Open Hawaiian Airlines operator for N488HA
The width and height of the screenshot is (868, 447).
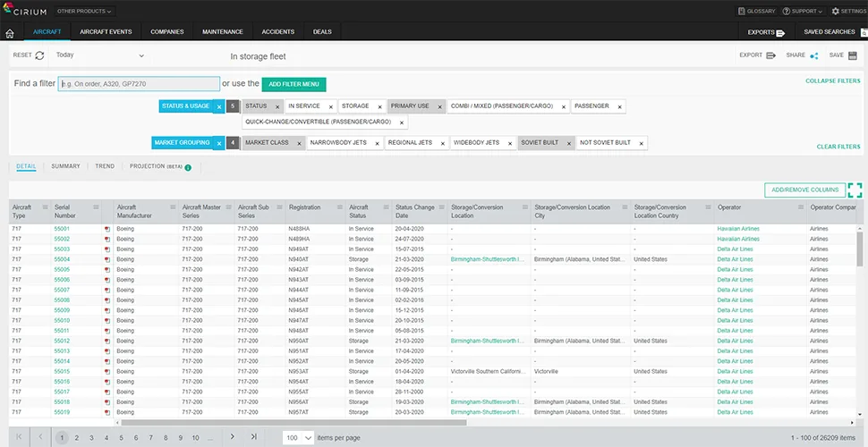[738, 229]
